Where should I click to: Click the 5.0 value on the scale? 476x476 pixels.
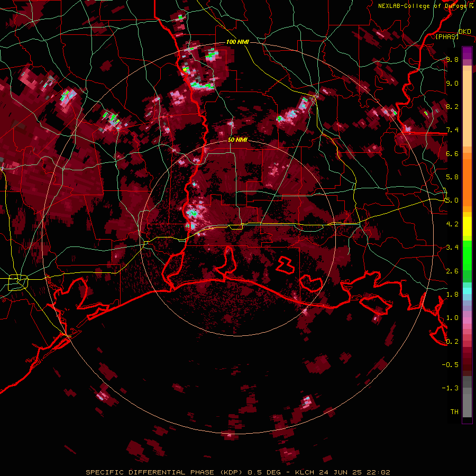pos(452,200)
